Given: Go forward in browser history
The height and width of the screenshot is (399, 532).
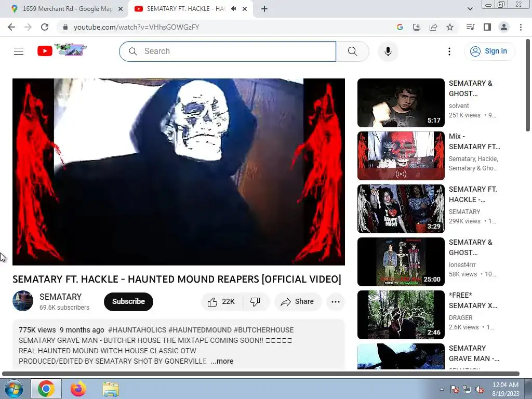Looking at the screenshot, I should (28, 27).
